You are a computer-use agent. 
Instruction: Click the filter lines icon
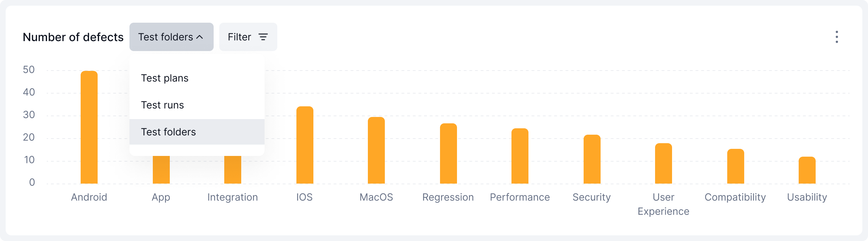click(263, 37)
